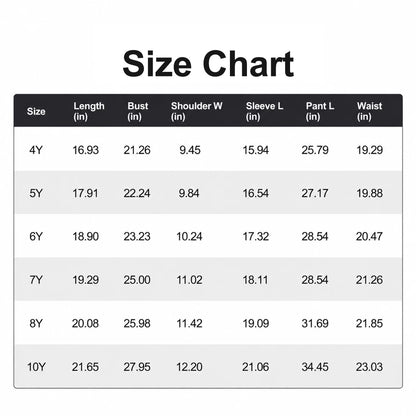The width and height of the screenshot is (416, 416).
Task: Click the Pant L (in) header
Action: [x=320, y=111]
